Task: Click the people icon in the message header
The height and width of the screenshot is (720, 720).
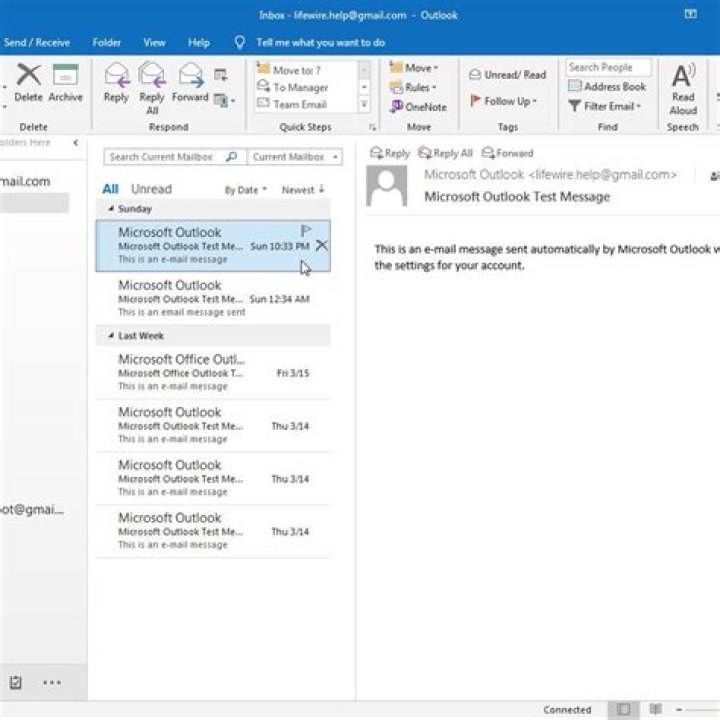Action: tap(714, 176)
